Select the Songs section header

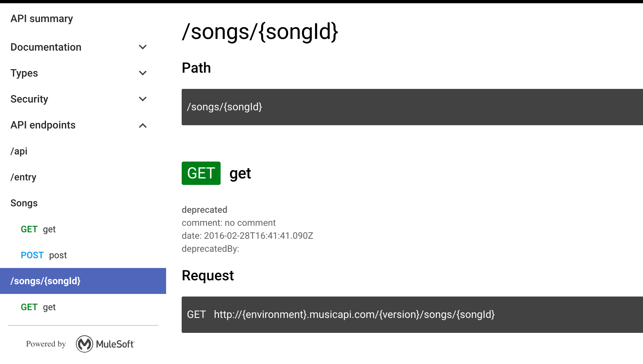(x=24, y=203)
